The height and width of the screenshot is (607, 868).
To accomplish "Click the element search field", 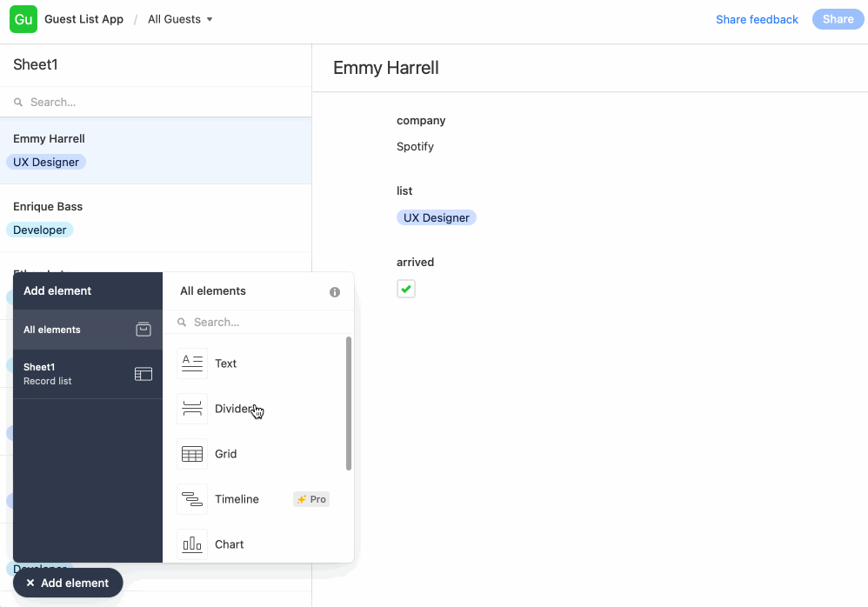I will (x=258, y=322).
